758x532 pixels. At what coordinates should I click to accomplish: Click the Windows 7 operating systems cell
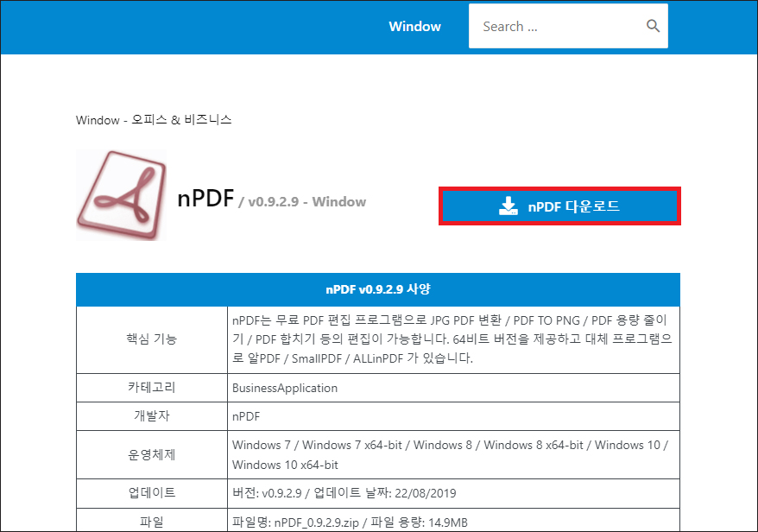click(x=453, y=454)
